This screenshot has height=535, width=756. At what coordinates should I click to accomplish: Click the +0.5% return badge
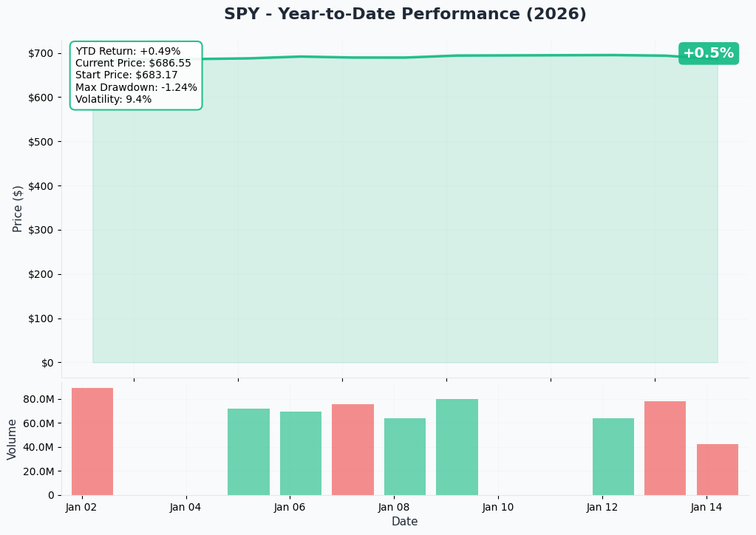pos(708,53)
